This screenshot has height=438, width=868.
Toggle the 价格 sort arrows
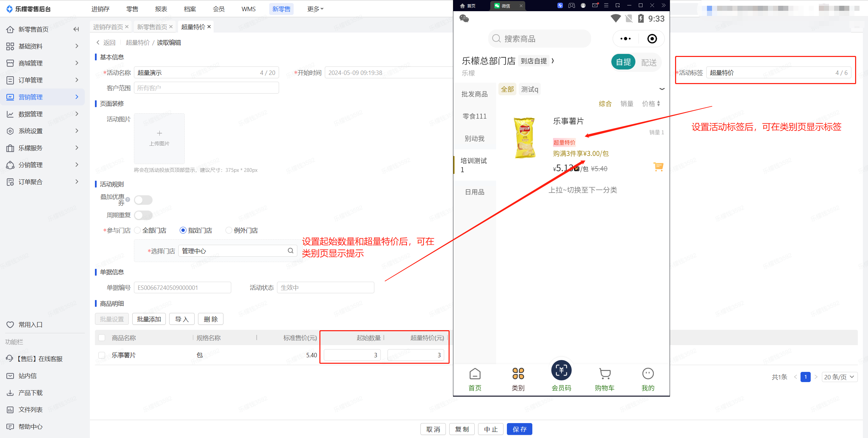click(658, 104)
